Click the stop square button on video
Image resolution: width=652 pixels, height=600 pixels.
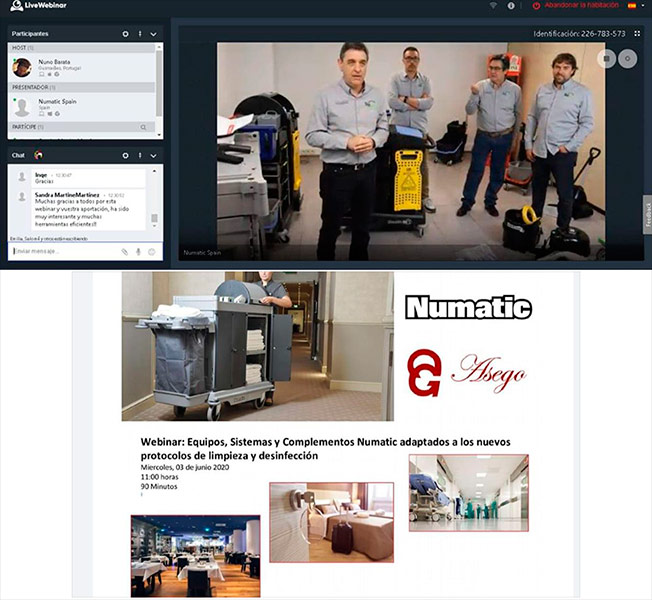pos(607,59)
